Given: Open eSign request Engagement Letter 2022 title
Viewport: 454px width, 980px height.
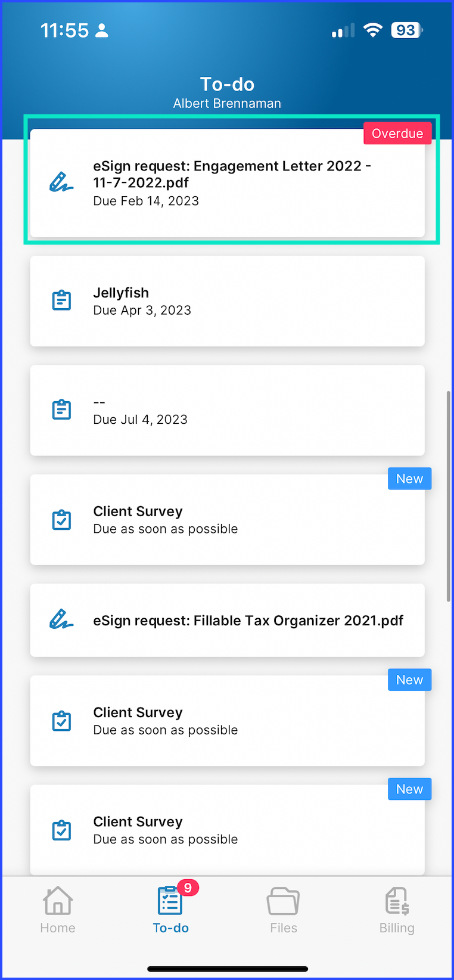Looking at the screenshot, I should (x=232, y=174).
